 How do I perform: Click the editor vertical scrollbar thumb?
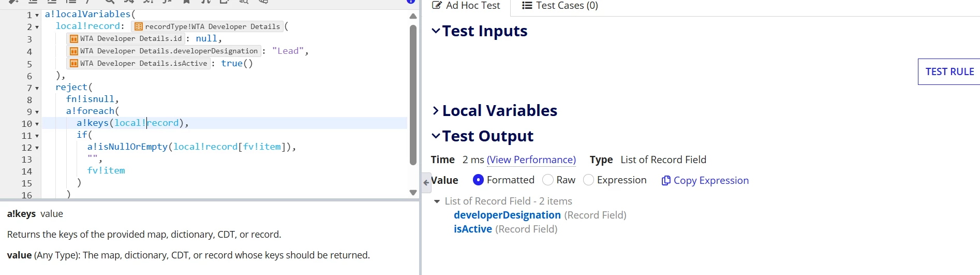(413, 95)
